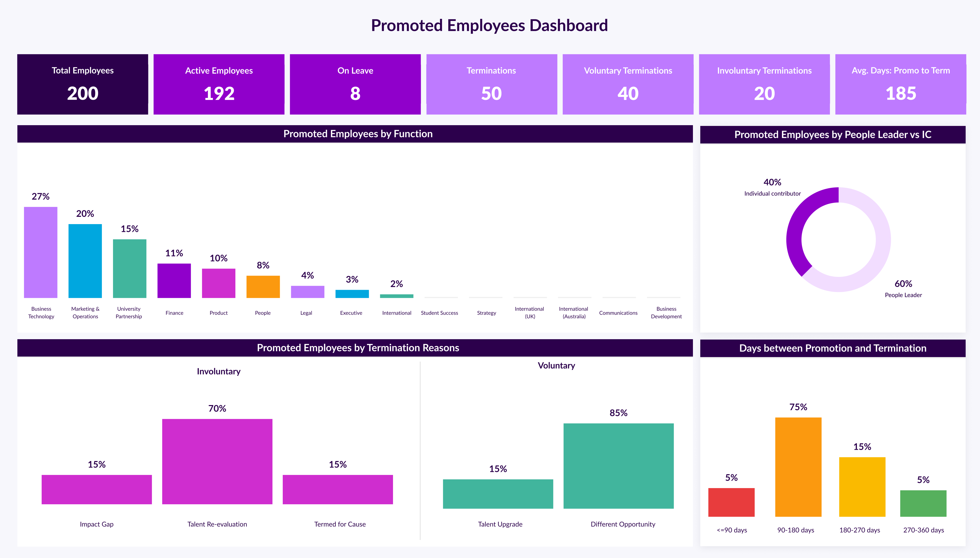This screenshot has height=558, width=980.
Task: Click the Talent Re-evaluation axis label
Action: coord(217,524)
